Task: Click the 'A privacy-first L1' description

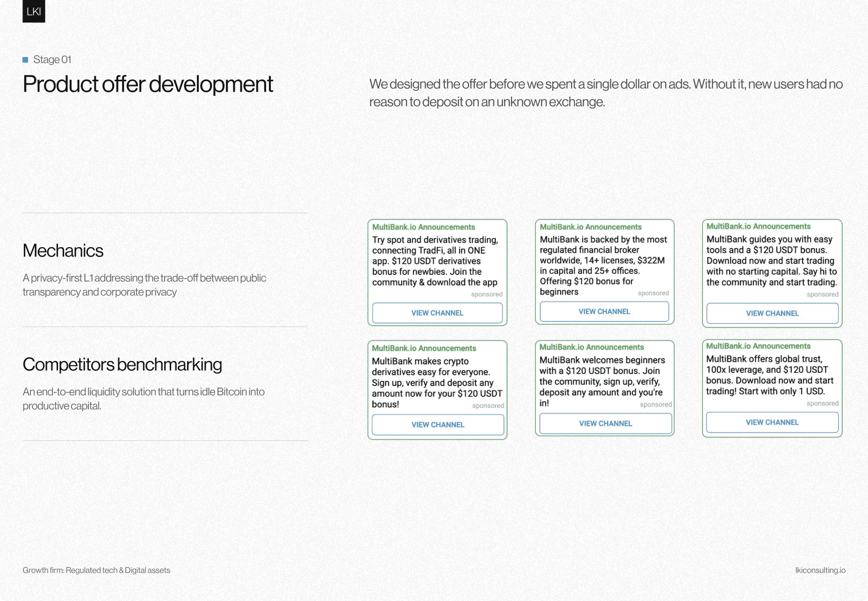Action: (145, 285)
